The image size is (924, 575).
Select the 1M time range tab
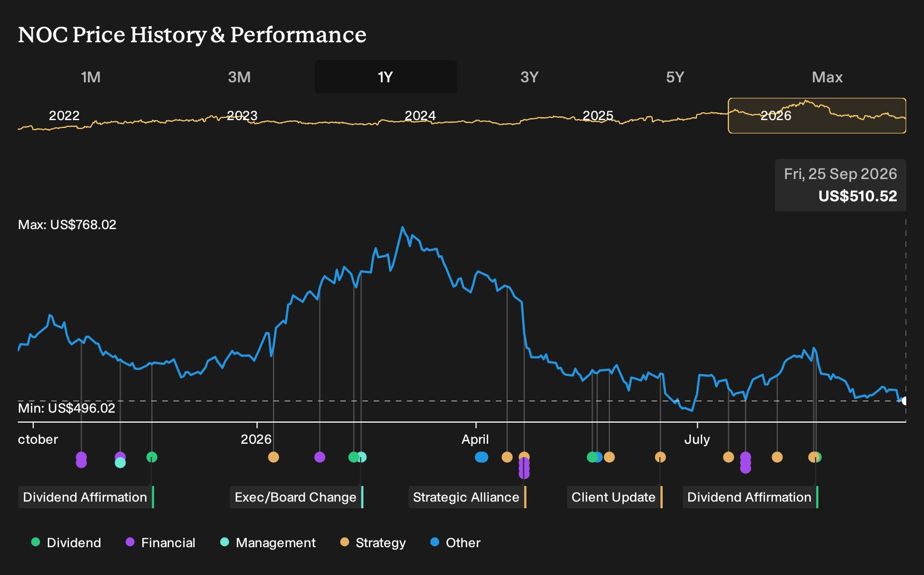pyautogui.click(x=91, y=77)
